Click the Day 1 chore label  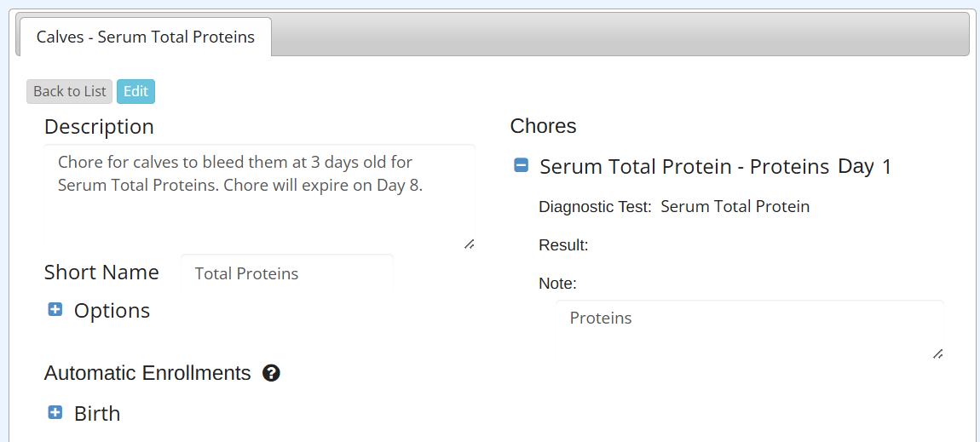864,167
